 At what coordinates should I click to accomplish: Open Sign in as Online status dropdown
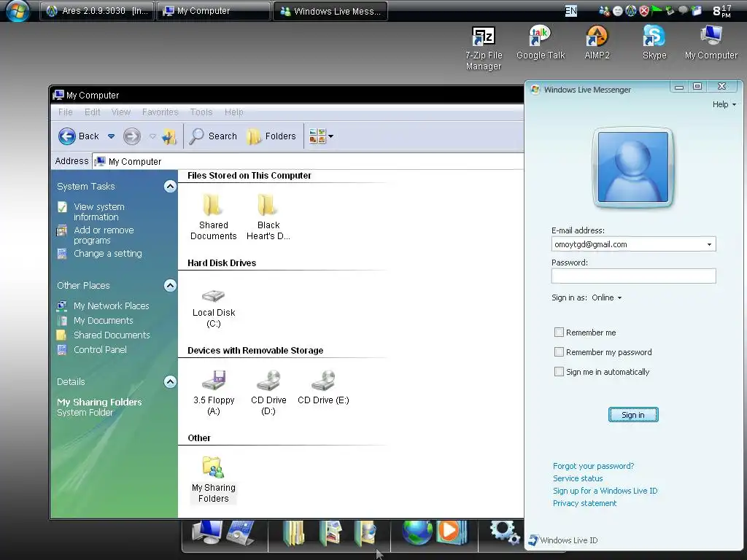(x=606, y=297)
